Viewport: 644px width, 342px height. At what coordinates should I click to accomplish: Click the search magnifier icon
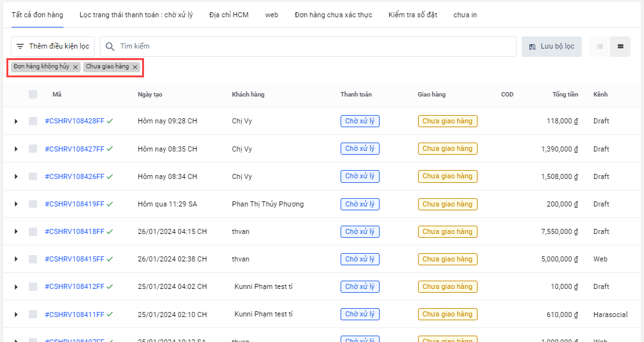(110, 47)
